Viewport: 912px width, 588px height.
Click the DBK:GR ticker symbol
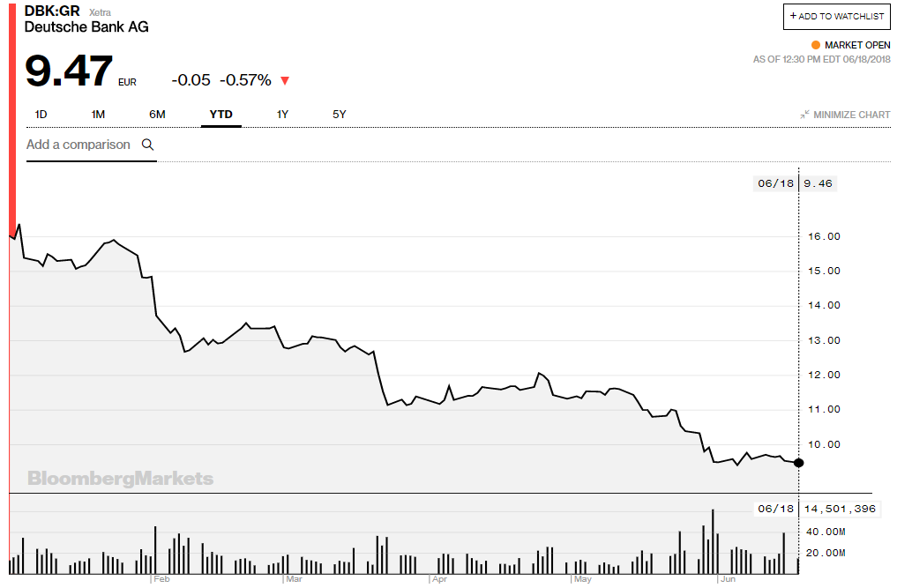[x=52, y=11]
